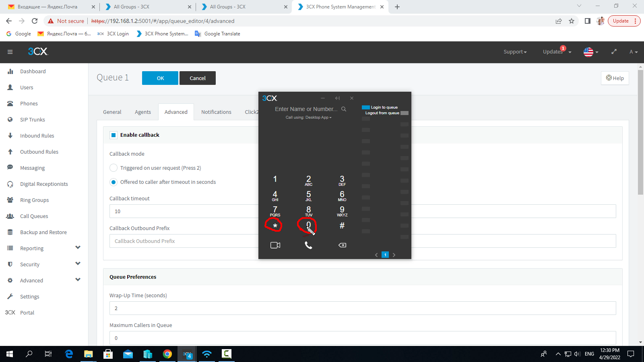
Task: Click the softphone Enter Name or Number field
Action: click(306, 109)
